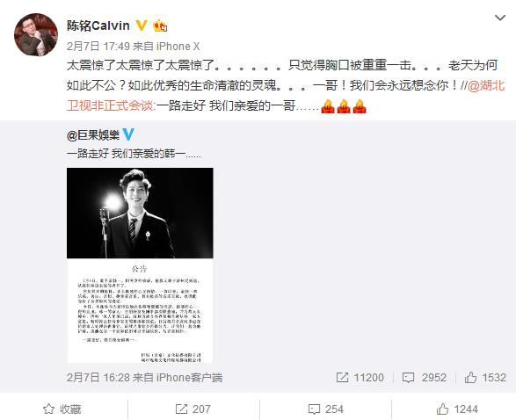Open the iPhone X source link
This screenshot has height=420, width=516.
(178, 47)
